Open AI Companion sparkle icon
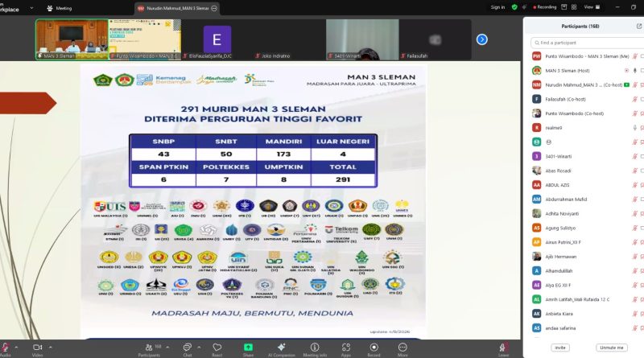This screenshot has width=644, height=358. (281, 348)
